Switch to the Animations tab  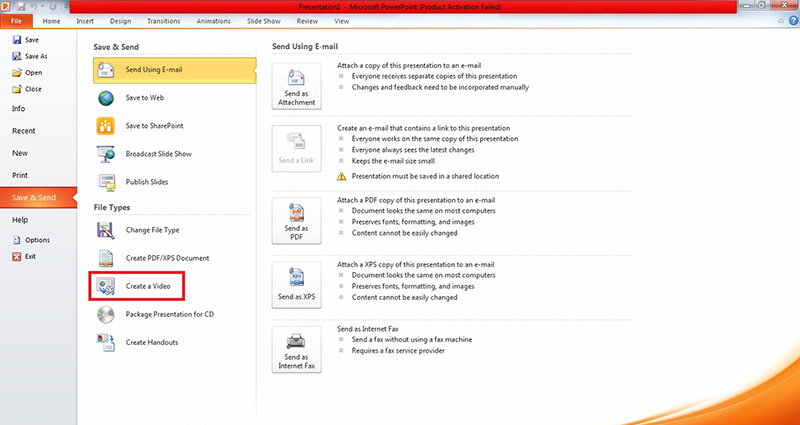214,21
